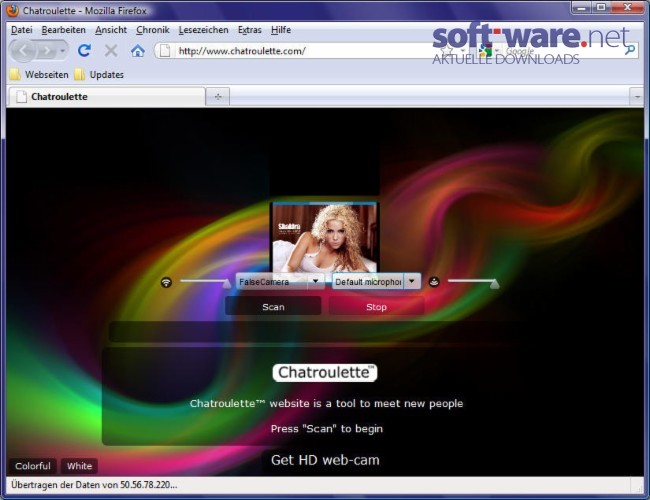Follow the Get HD web-cam link
Screen dimensions: 650x500
325,460
